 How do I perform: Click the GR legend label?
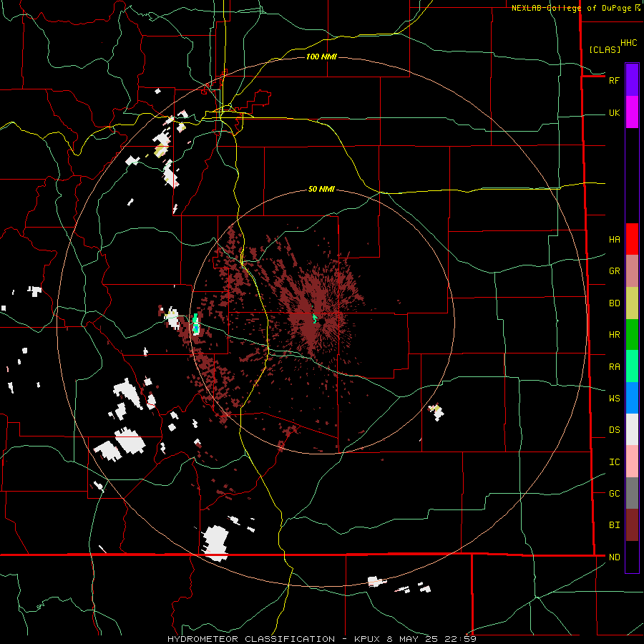click(x=614, y=271)
